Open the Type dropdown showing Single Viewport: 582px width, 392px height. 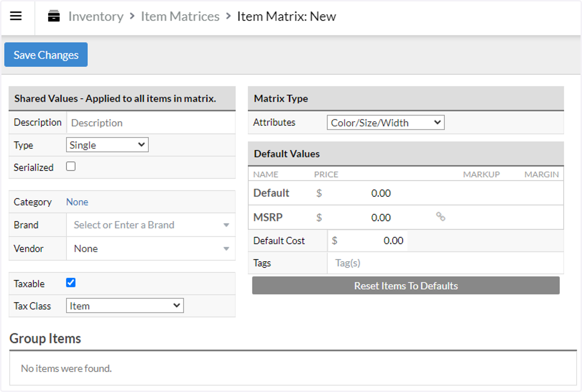(x=107, y=145)
